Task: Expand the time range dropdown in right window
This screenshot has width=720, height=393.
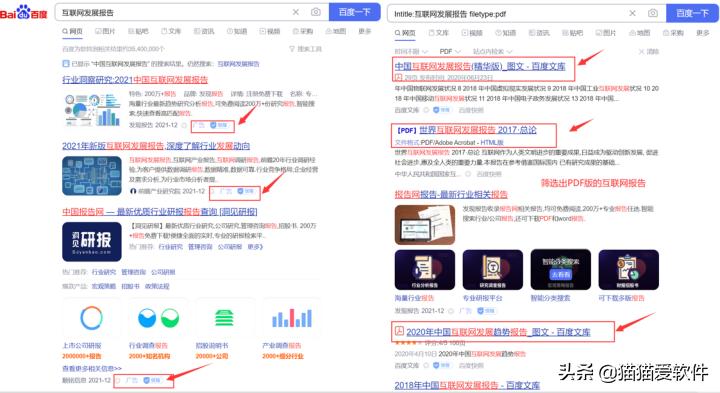Action: click(411, 51)
